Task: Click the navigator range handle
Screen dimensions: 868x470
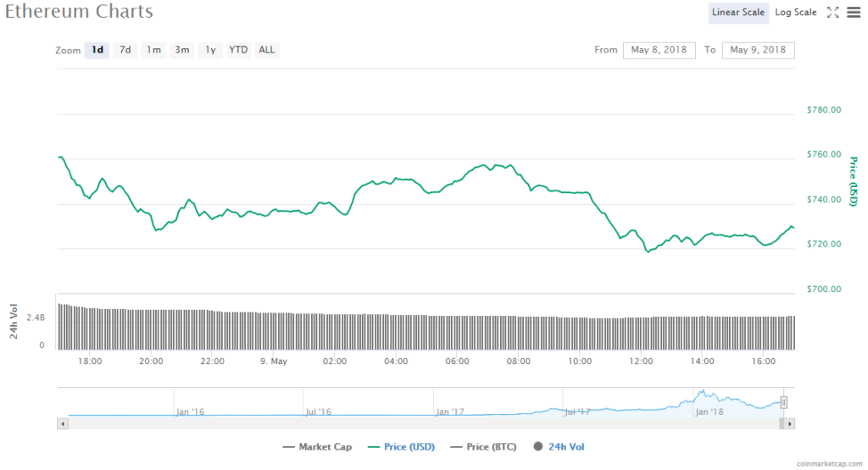Action: point(784,402)
